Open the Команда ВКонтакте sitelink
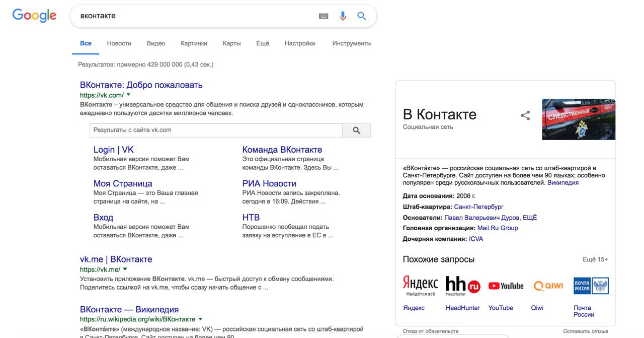The width and height of the screenshot is (644, 338). [282, 150]
